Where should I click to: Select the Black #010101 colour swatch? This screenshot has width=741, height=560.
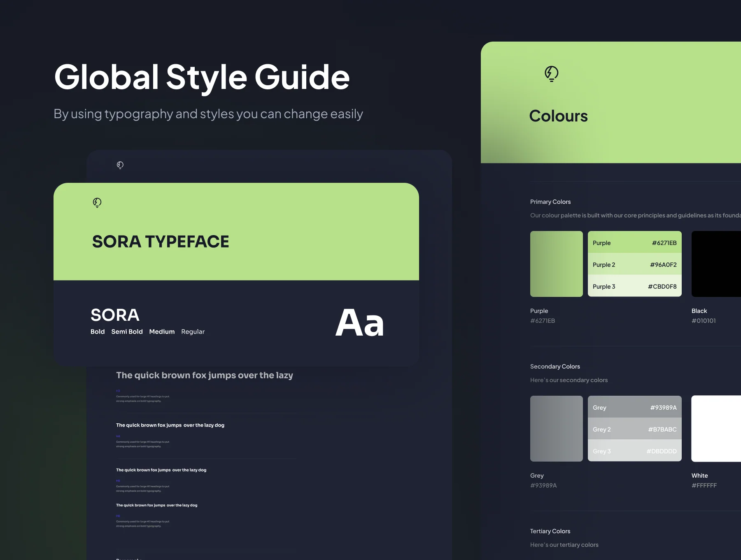(x=716, y=264)
